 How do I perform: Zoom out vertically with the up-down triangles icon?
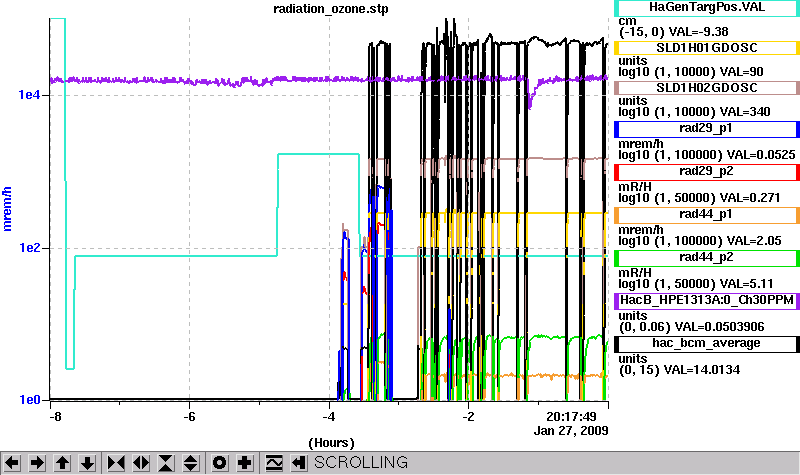(x=191, y=463)
